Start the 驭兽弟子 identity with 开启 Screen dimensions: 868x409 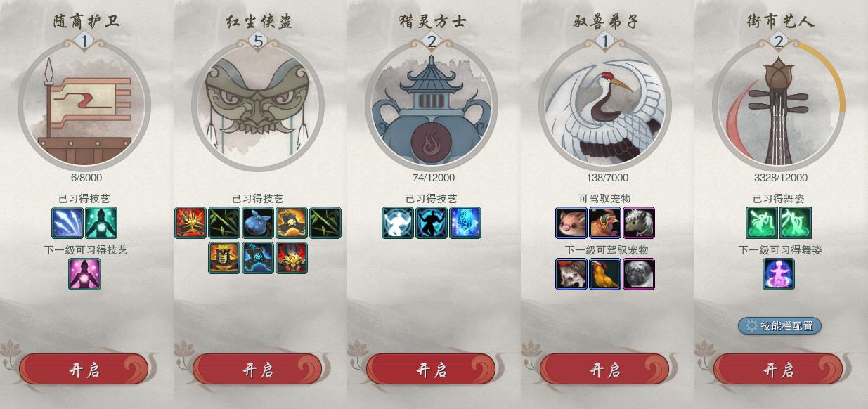tap(605, 370)
